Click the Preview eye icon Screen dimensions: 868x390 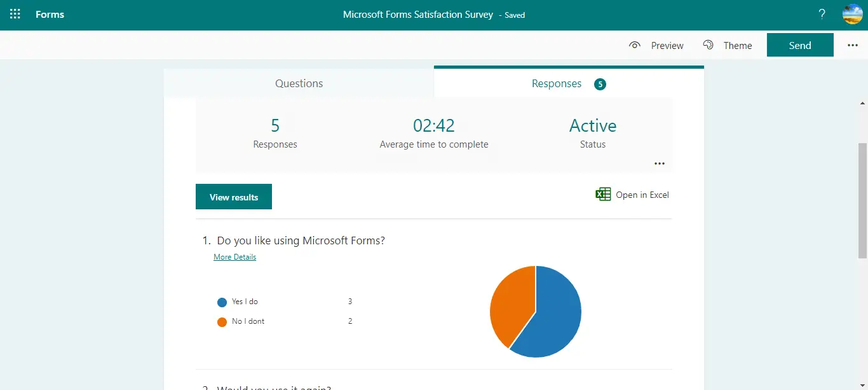point(634,45)
